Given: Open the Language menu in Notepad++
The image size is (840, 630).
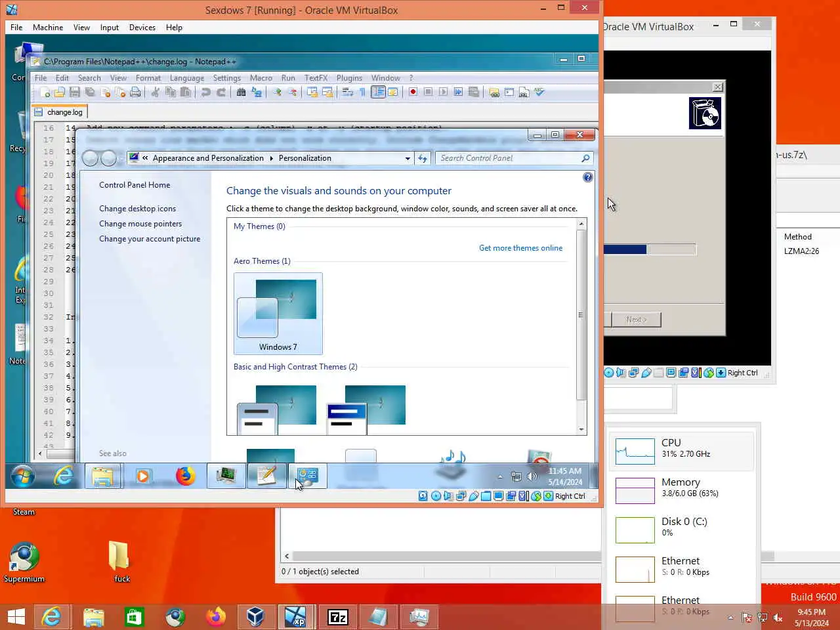Looking at the screenshot, I should coord(187,78).
